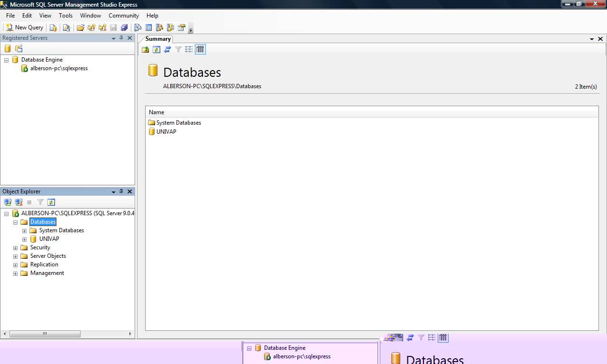Select System Databases row in Summary list

[372, 123]
